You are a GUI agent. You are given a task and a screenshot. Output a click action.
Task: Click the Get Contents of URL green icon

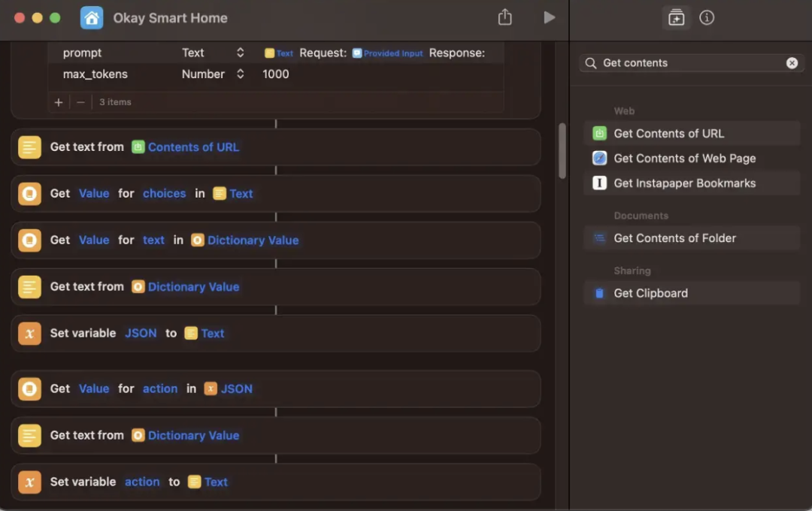pos(599,134)
